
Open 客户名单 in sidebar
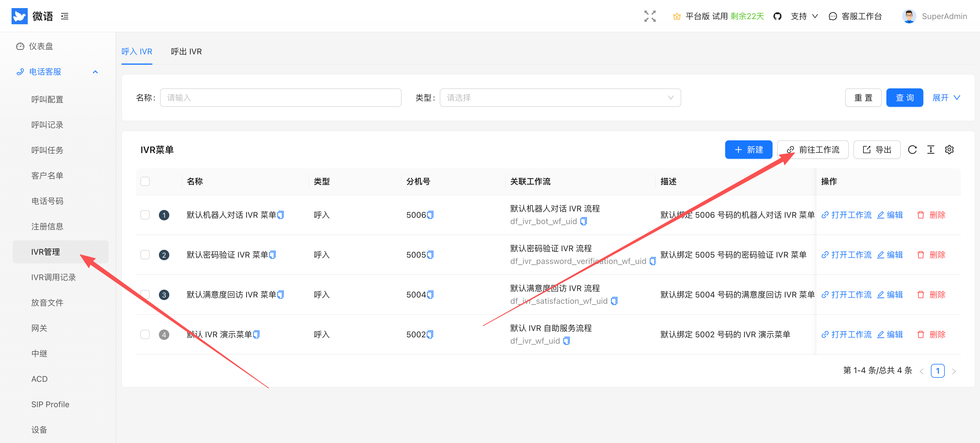pos(47,176)
